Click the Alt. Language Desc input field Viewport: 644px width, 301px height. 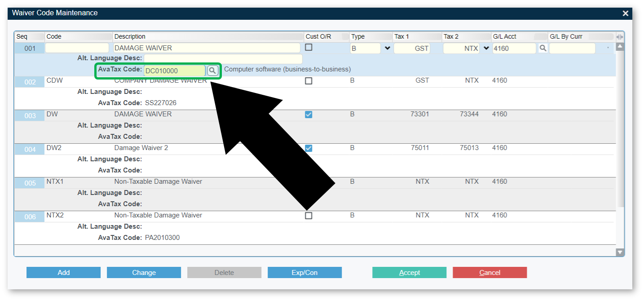point(223,59)
